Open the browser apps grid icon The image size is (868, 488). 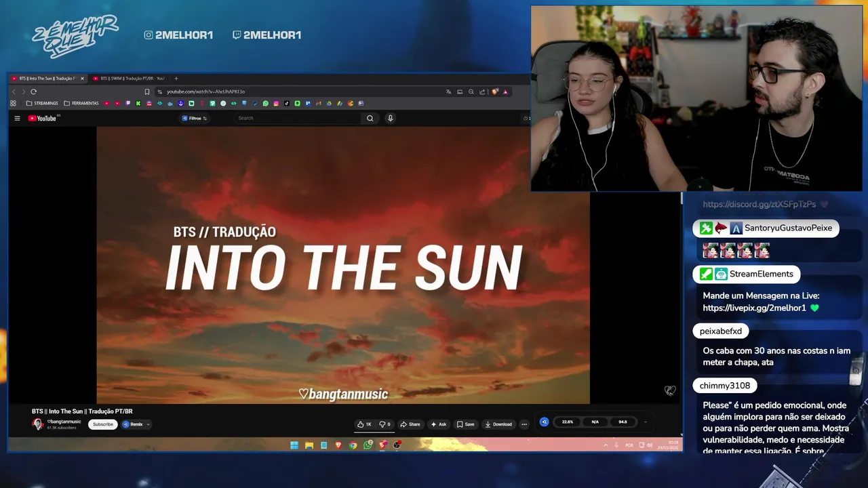pyautogui.click(x=13, y=103)
